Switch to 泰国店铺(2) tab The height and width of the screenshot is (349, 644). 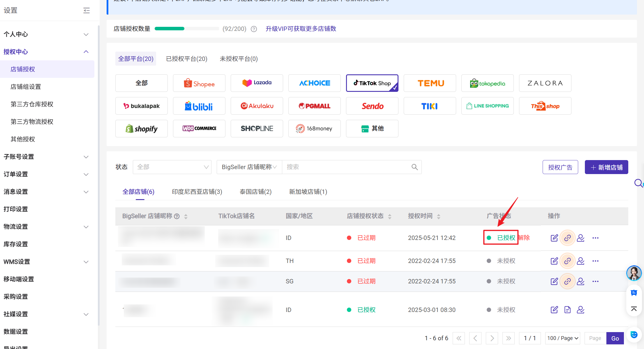[x=256, y=192]
